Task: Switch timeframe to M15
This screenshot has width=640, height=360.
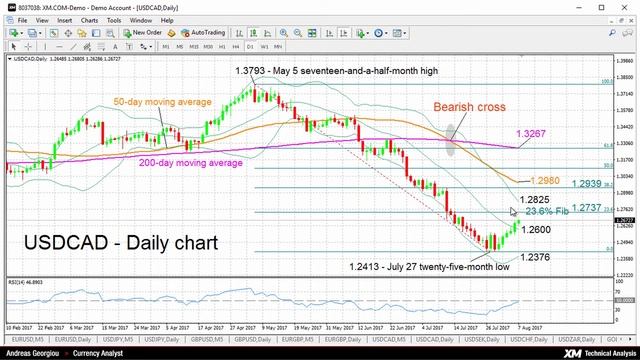Action: [x=194, y=47]
